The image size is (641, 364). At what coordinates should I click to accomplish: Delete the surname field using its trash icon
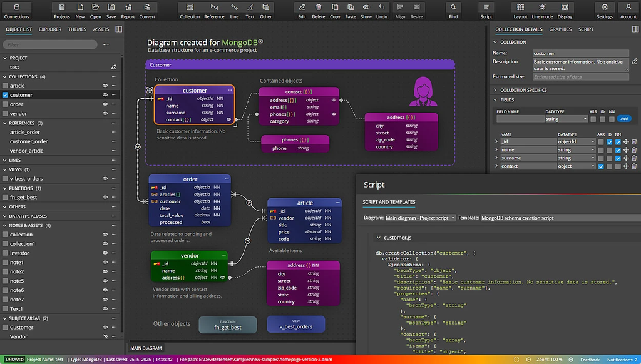(x=634, y=158)
